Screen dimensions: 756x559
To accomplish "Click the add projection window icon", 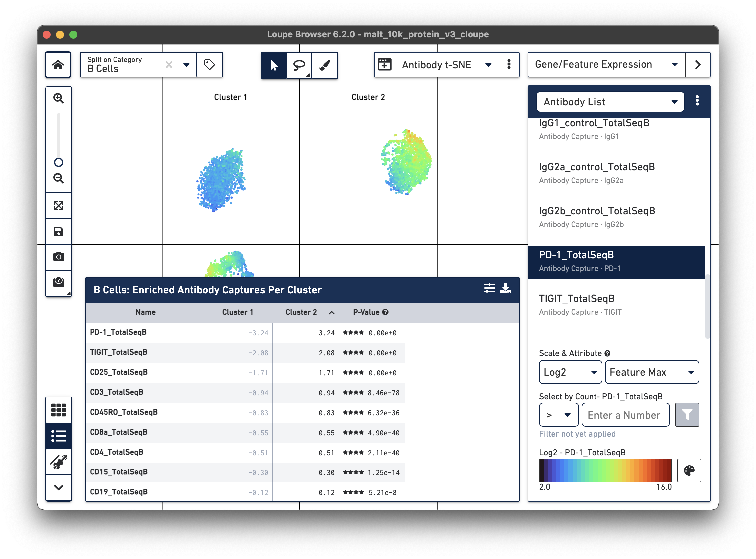I will [x=384, y=64].
